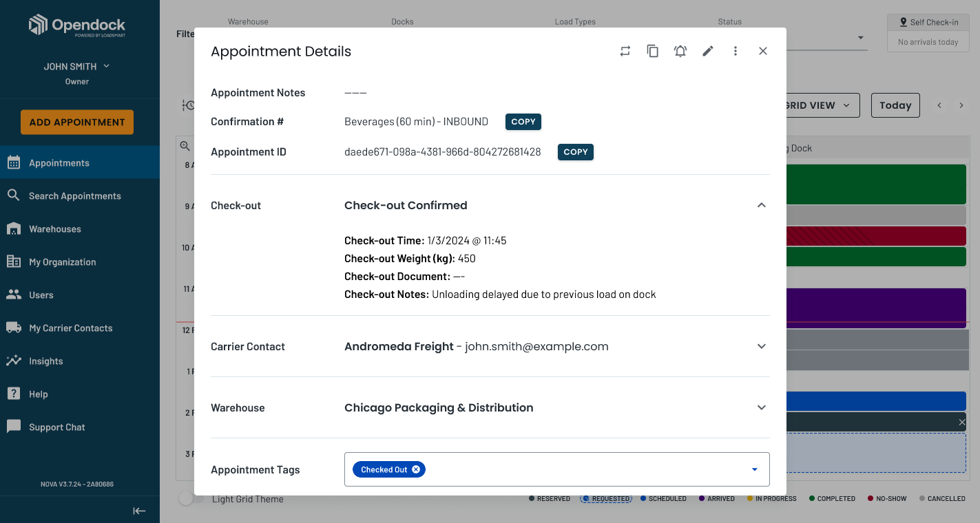This screenshot has height=523, width=980.
Task: Expand the Warehouse section
Action: tap(761, 407)
